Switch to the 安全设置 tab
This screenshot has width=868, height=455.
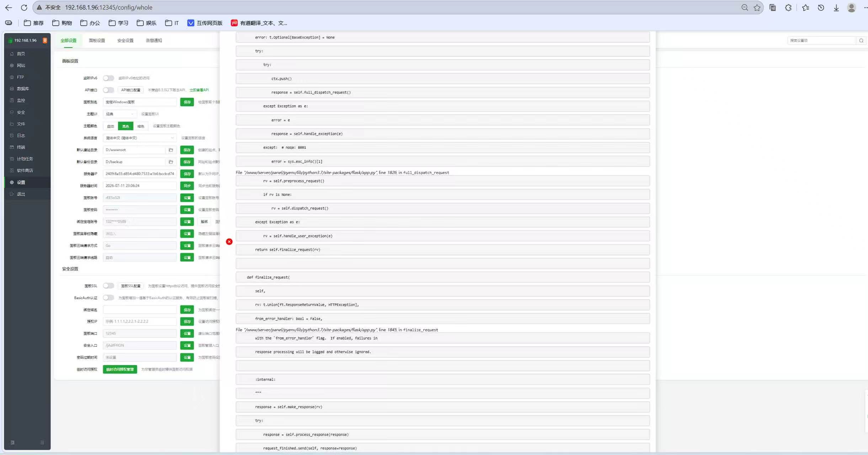[x=125, y=41]
